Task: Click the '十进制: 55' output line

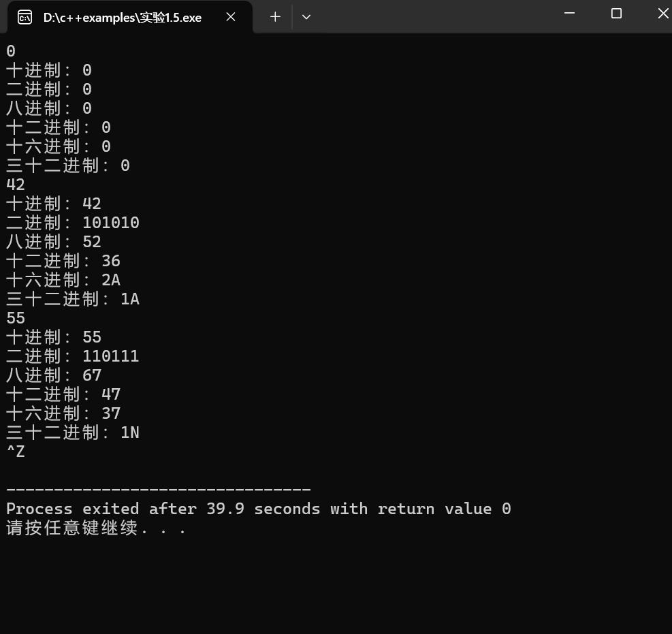Action: point(54,337)
